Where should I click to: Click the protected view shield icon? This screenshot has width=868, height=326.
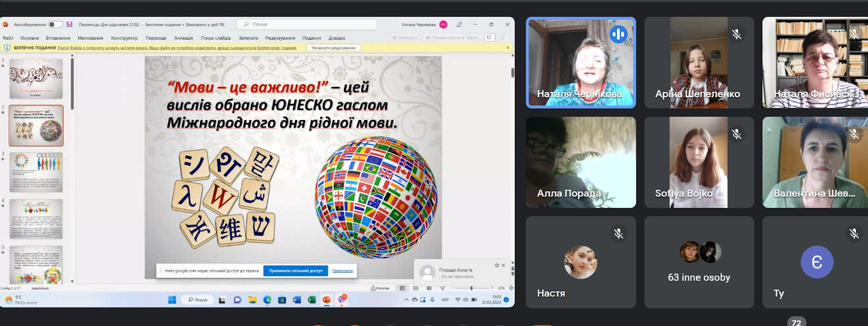7,48
